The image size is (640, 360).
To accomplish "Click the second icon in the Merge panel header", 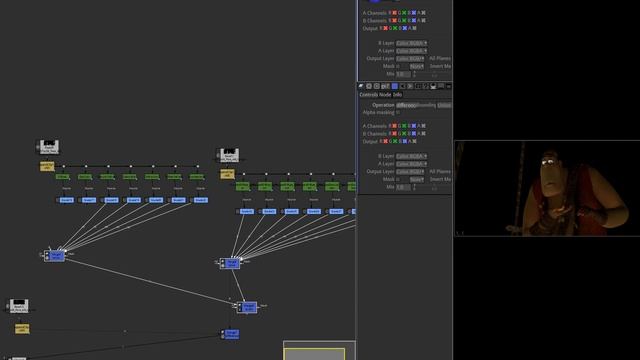I will [x=369, y=86].
